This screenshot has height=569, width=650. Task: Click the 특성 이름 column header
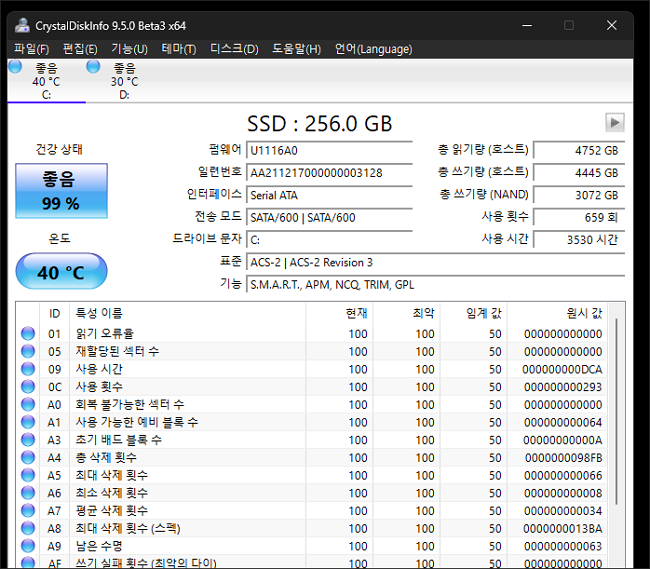[188, 313]
